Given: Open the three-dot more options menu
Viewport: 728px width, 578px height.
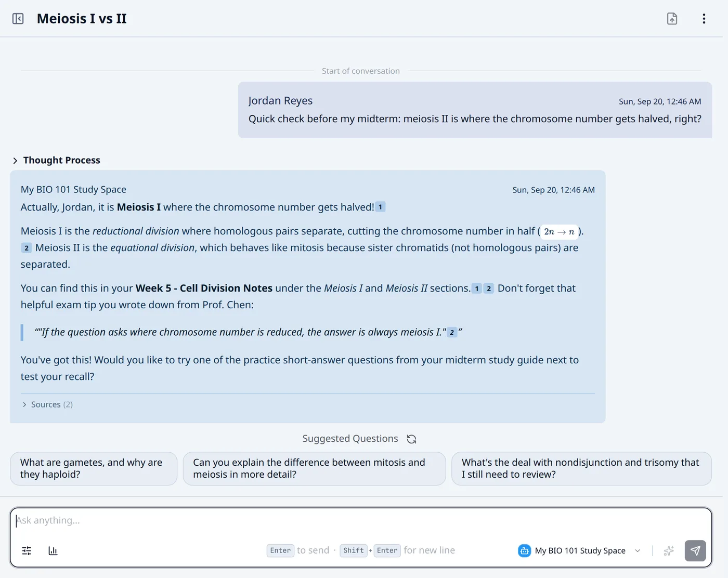Looking at the screenshot, I should pos(704,19).
